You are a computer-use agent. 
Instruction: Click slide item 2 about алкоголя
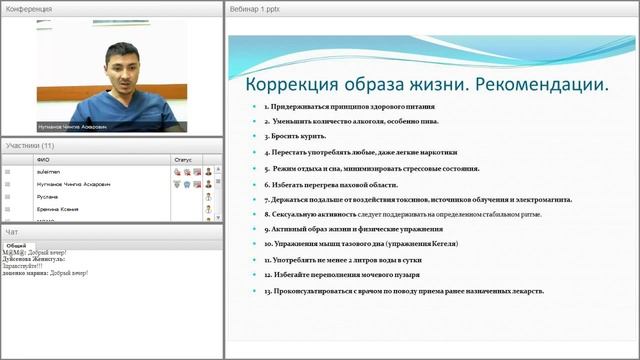point(351,121)
